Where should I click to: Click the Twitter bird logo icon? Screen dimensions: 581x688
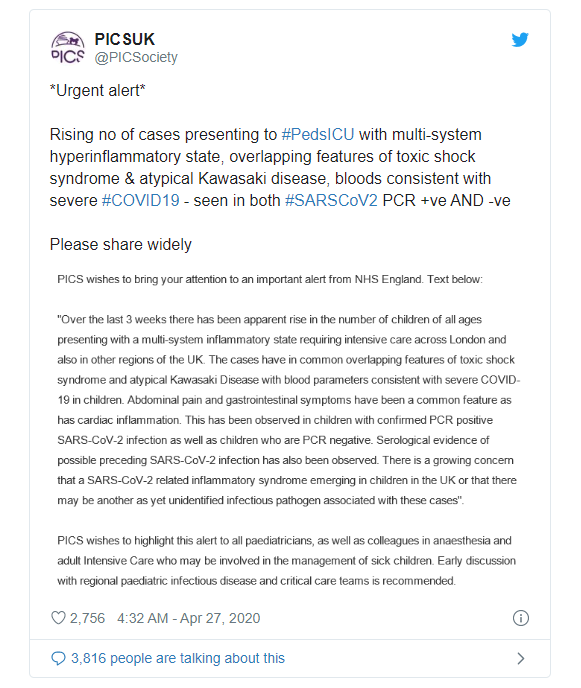pyautogui.click(x=520, y=39)
